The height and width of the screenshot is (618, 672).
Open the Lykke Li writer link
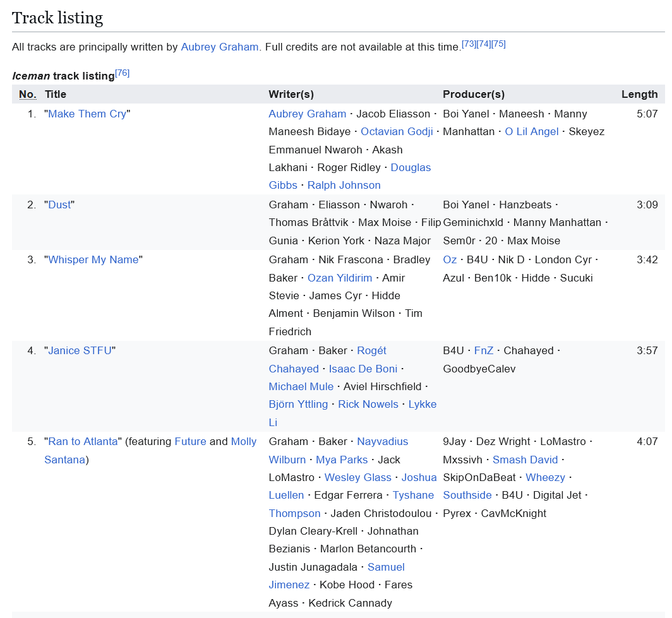pyautogui.click(x=422, y=404)
